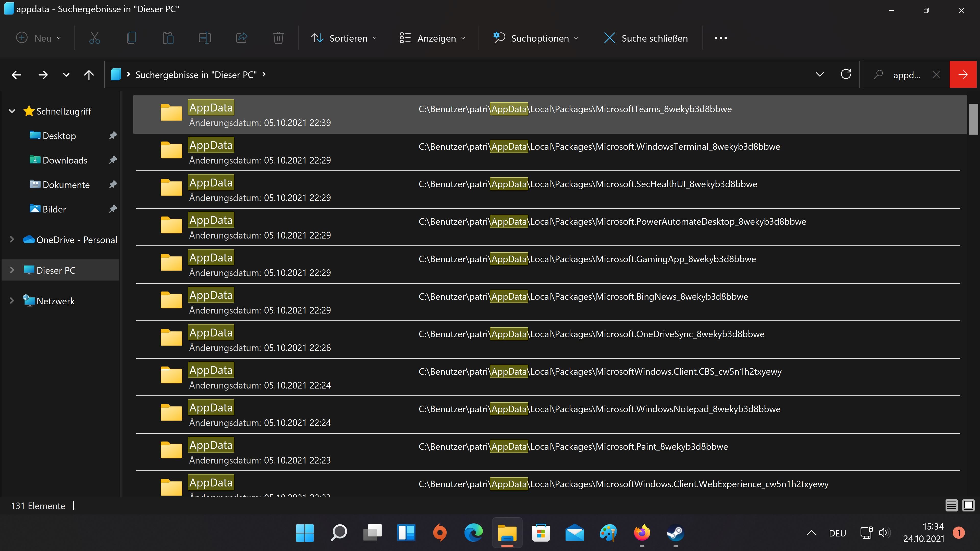Click Suche schließen button
The image size is (980, 551).
pos(646,38)
